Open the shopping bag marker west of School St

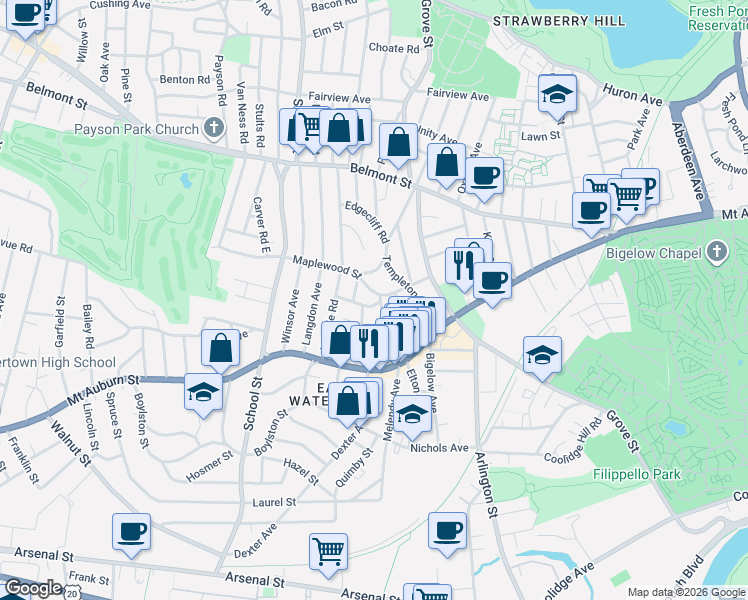coord(220,348)
